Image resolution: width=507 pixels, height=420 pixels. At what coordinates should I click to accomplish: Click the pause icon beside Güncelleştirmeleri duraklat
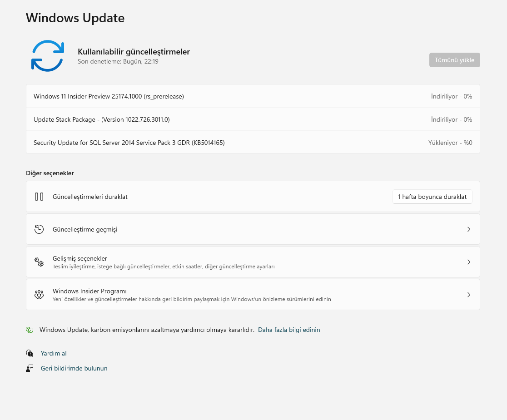[x=39, y=197]
